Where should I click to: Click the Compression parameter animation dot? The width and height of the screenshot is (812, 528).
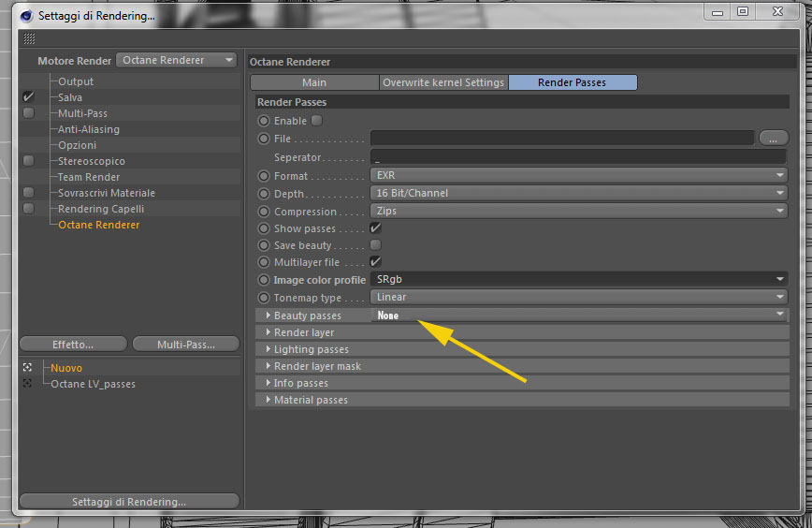(264, 212)
